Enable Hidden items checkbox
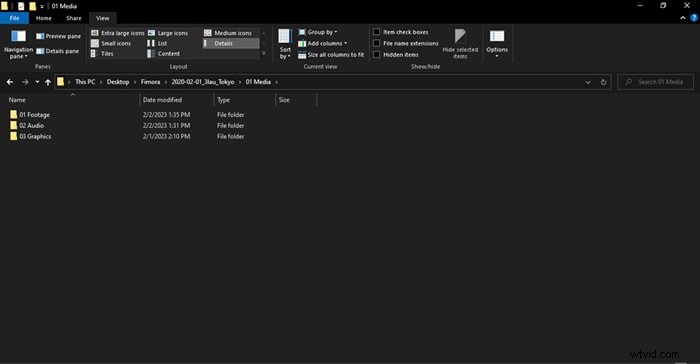Screen dimensions: 700x364 376,54
